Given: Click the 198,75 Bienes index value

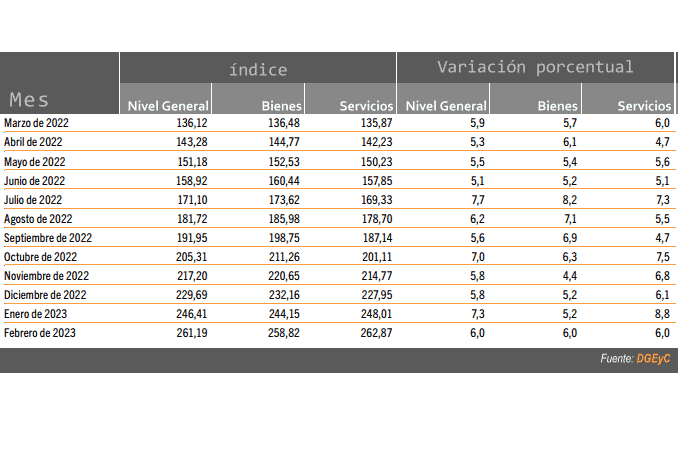Looking at the screenshot, I should coord(284,238).
